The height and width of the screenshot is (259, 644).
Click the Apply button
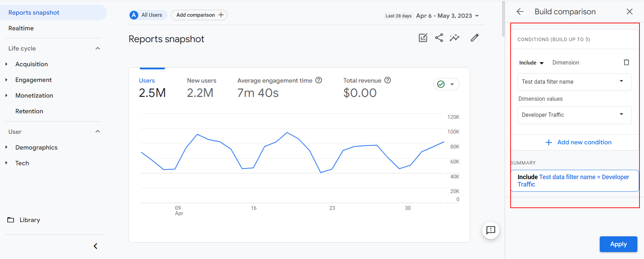click(618, 244)
